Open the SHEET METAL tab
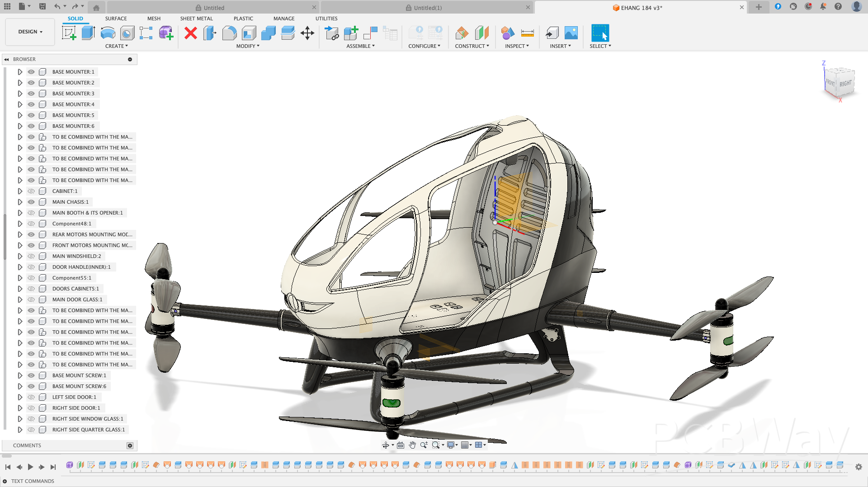Image resolution: width=868 pixels, height=487 pixels. pyautogui.click(x=196, y=19)
